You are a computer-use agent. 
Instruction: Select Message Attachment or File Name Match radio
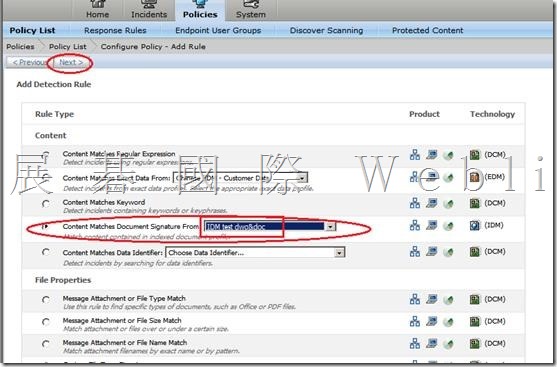(46, 344)
